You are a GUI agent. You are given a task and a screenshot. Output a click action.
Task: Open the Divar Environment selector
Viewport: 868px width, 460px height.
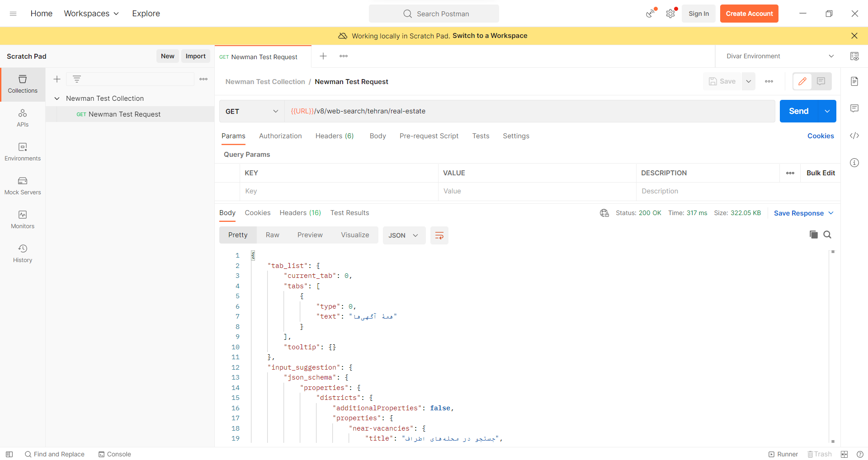(780, 56)
